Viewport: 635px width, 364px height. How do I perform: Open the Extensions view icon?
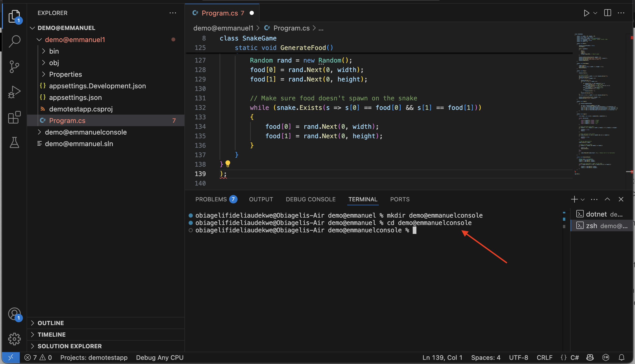[14, 117]
